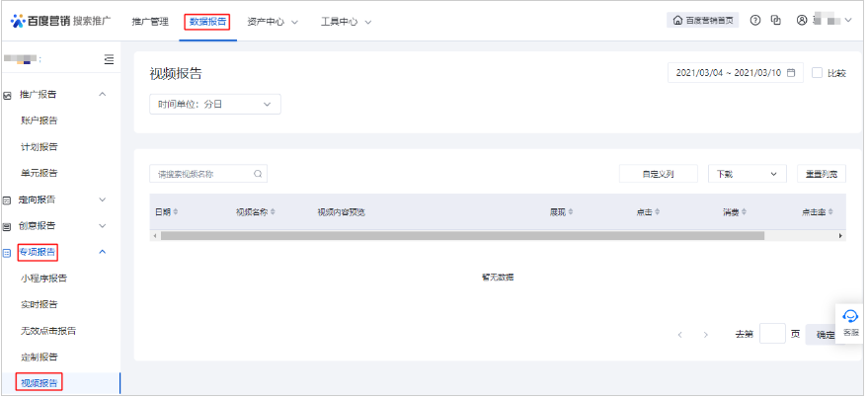The width and height of the screenshot is (868, 399).
Task: Click the help question mark icon
Action: 755,21
